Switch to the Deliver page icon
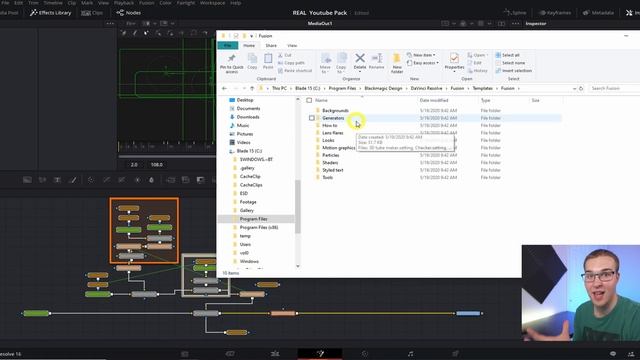640x360 pixels. point(455,353)
